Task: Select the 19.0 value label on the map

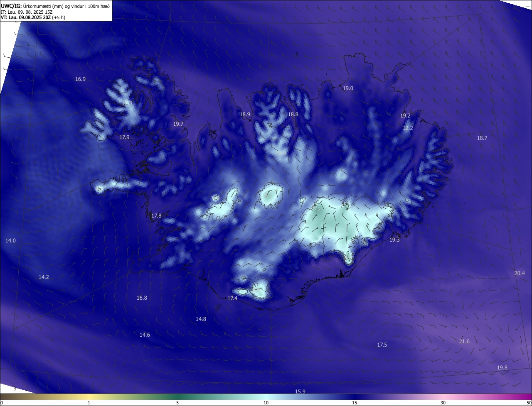Action: click(348, 88)
